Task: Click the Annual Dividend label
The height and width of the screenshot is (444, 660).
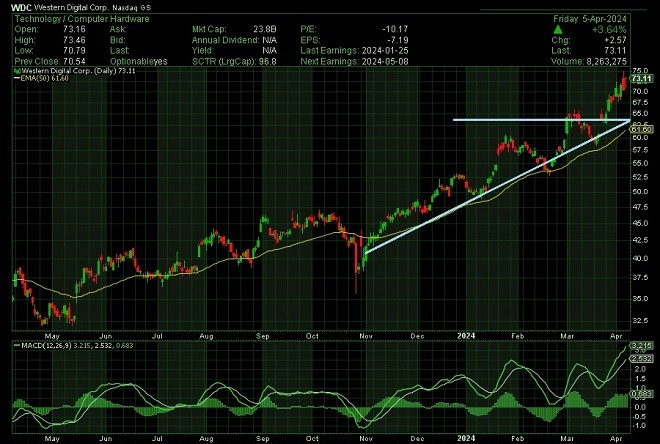Action: [225, 40]
